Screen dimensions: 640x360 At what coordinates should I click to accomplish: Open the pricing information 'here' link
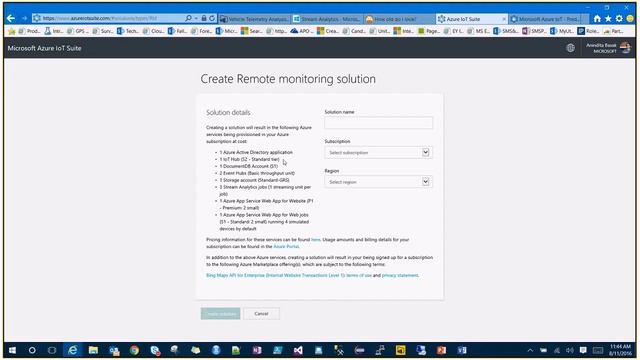(316, 240)
